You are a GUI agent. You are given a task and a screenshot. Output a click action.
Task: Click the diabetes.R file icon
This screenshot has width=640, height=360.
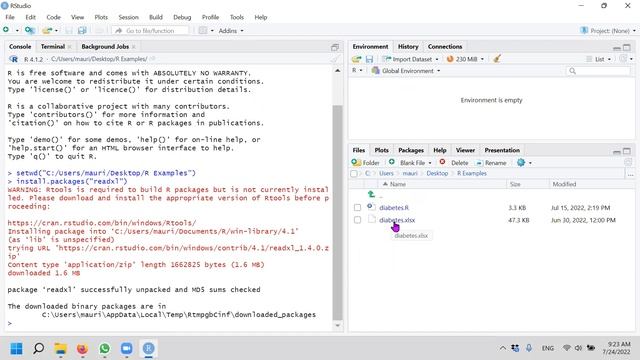(371, 207)
